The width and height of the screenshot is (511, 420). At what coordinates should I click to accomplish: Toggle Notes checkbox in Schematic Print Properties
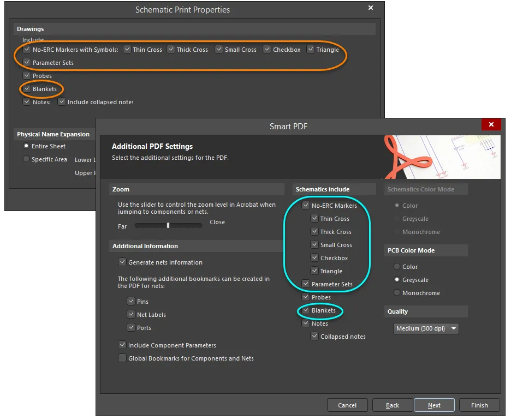tap(27, 102)
